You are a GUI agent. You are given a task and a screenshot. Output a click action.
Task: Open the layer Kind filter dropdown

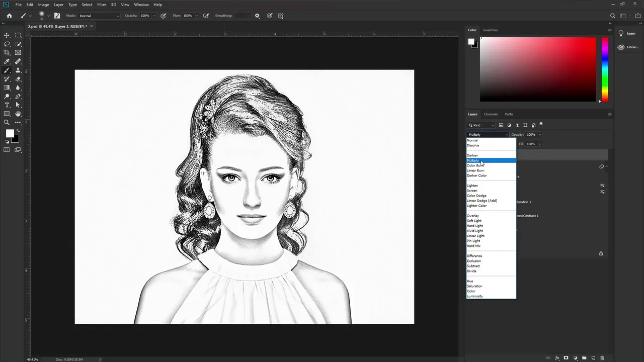481,125
